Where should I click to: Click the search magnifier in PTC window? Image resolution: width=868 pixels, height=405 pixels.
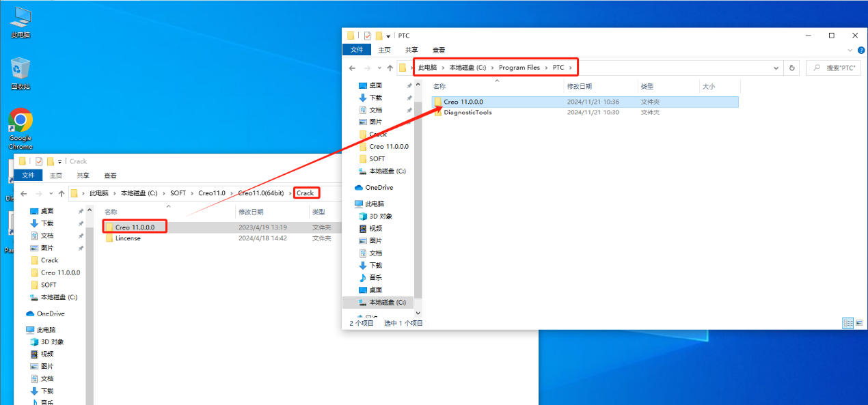[x=817, y=68]
